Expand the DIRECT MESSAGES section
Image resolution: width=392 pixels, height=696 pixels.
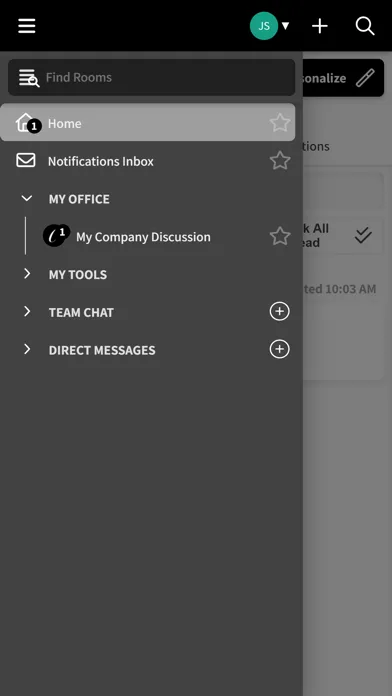click(x=27, y=349)
